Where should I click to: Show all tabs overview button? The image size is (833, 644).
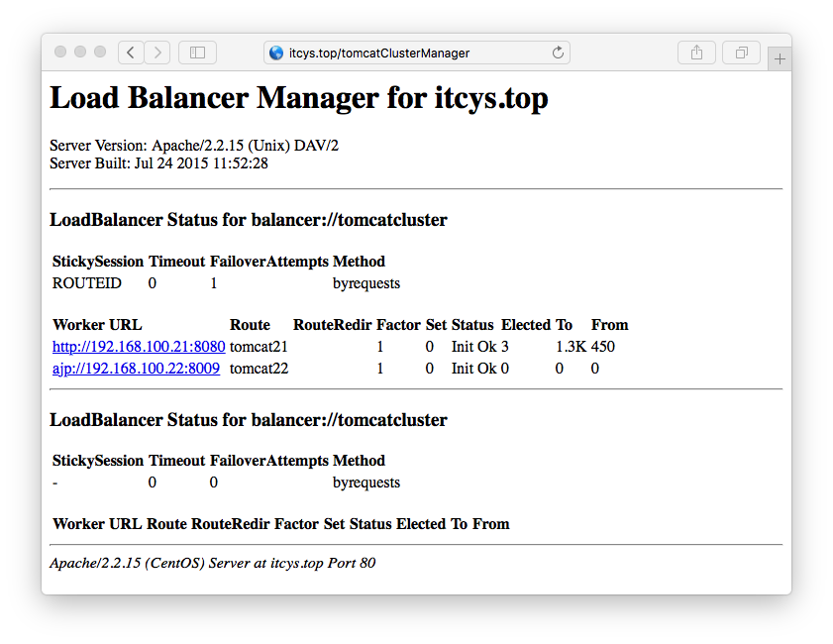[x=741, y=53]
